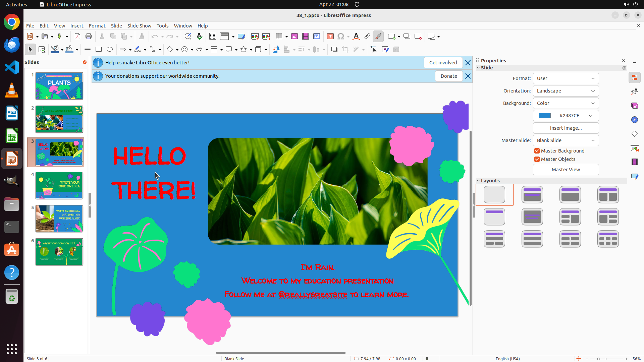Screen dimensions: 644x362
Task: Click the Insert Image... button
Action: [x=566, y=128]
